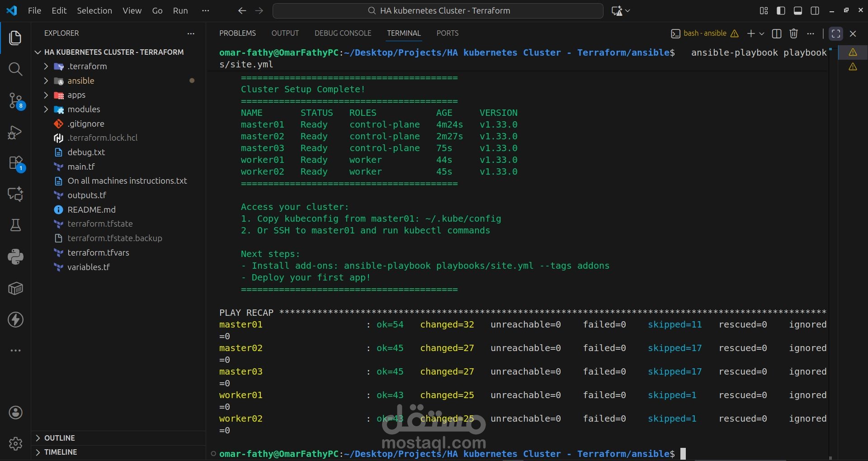The width and height of the screenshot is (868, 461).
Task: Select the Run and Debug icon
Action: pyautogui.click(x=15, y=132)
